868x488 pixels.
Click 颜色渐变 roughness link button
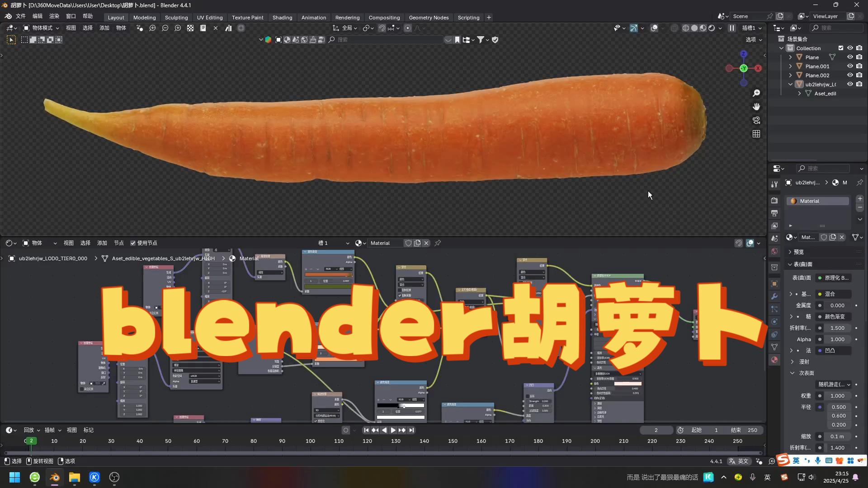[x=834, y=317]
